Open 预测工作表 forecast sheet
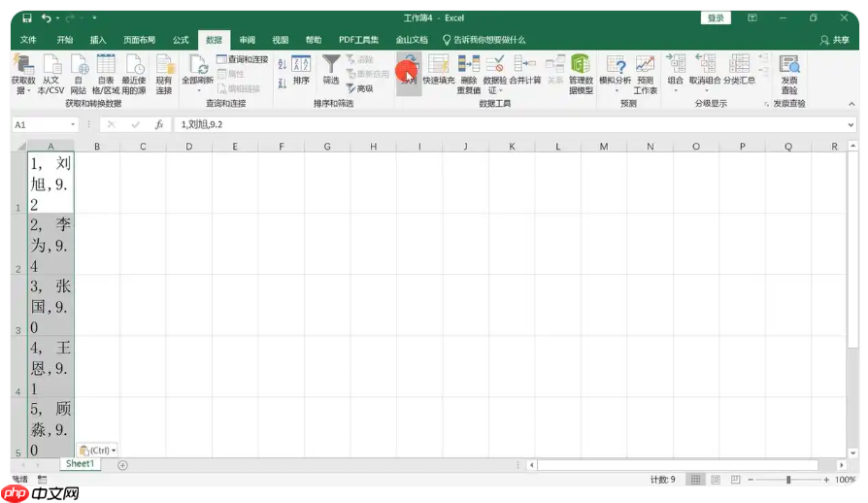868x503 pixels. pyautogui.click(x=645, y=75)
